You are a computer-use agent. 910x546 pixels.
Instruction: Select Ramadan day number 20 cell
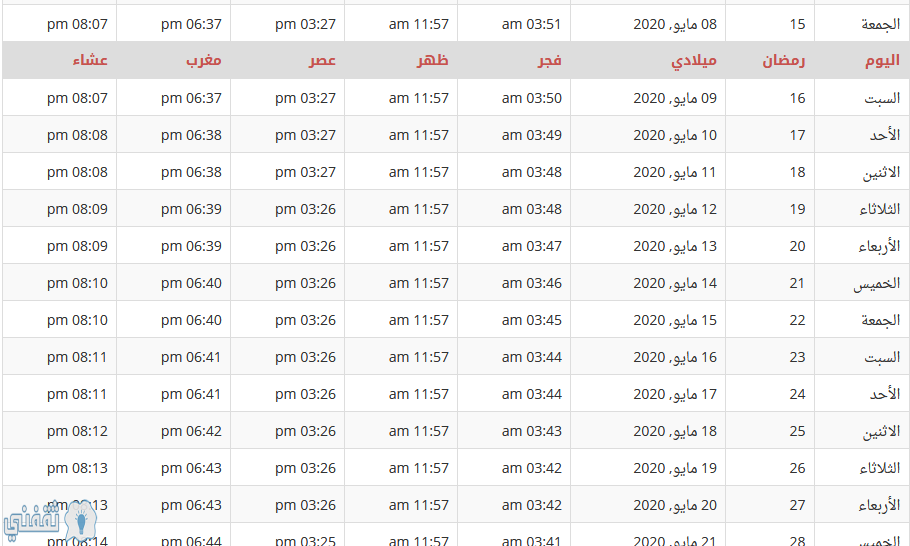click(797, 246)
